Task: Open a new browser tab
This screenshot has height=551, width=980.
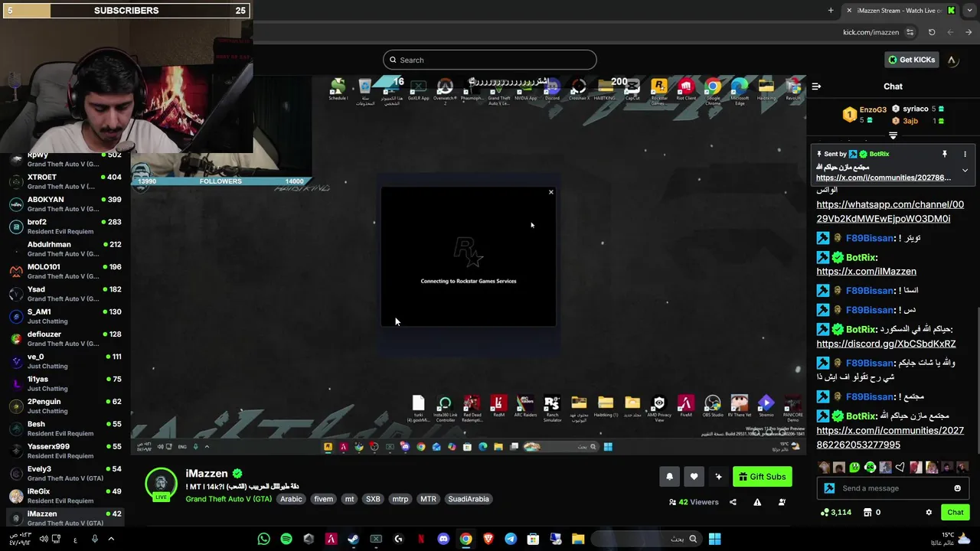Action: 831,11
